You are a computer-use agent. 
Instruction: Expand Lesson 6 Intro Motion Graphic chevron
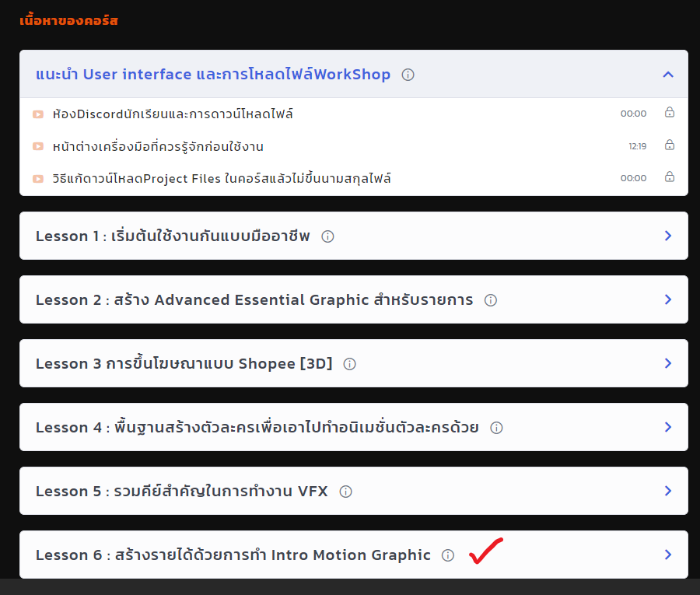667,555
